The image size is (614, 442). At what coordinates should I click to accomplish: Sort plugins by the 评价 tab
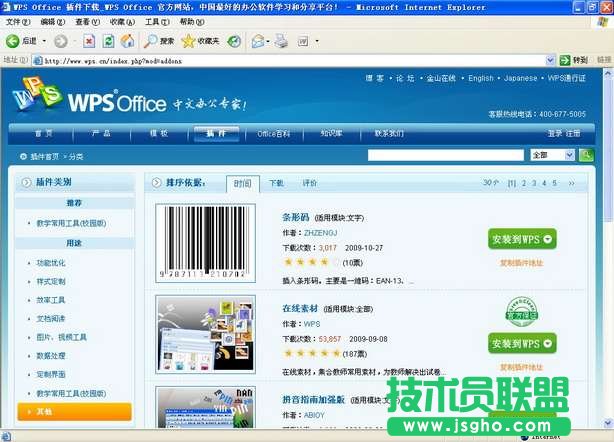(309, 183)
